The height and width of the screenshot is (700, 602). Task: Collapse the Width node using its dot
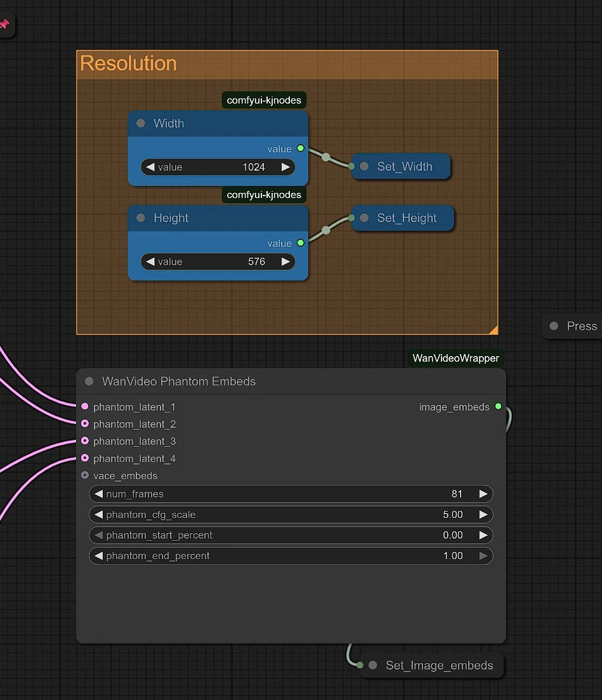tap(141, 123)
